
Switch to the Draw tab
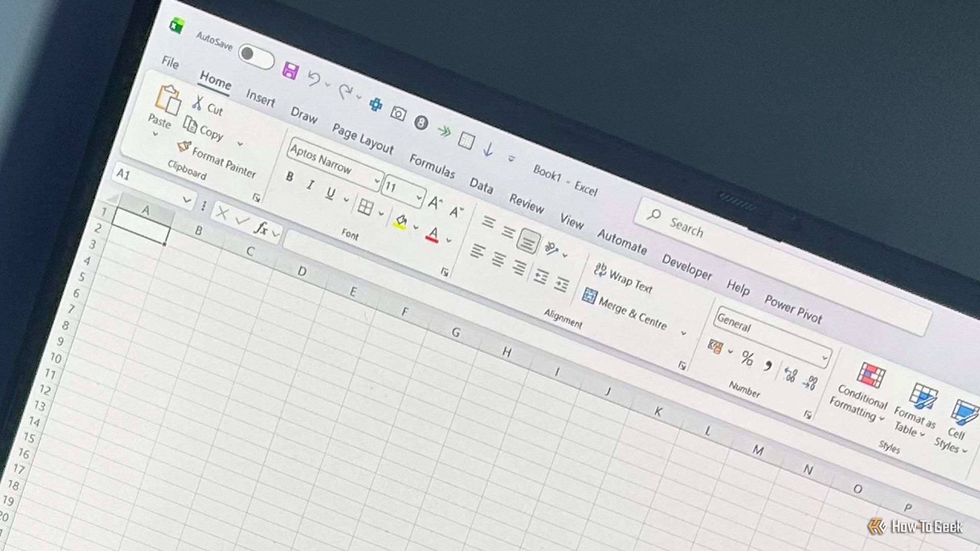304,115
